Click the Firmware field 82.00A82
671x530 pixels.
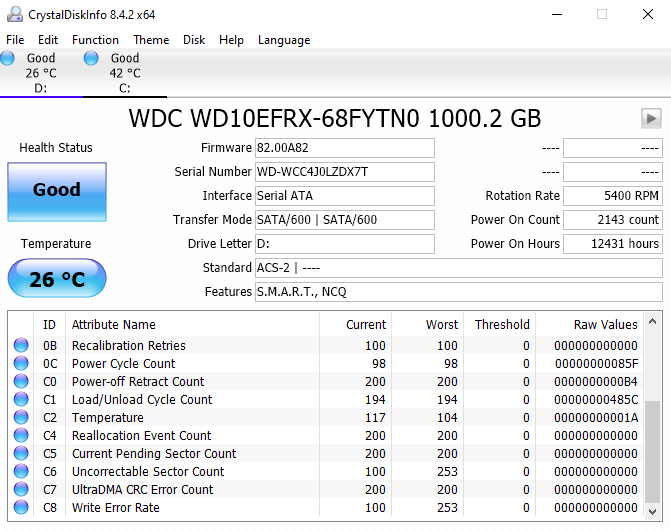(x=344, y=148)
